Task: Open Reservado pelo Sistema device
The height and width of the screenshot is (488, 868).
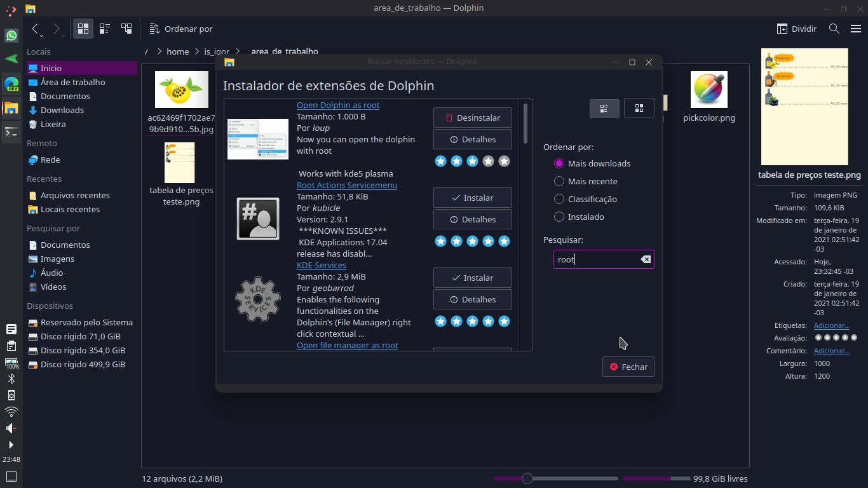Action: (81, 322)
